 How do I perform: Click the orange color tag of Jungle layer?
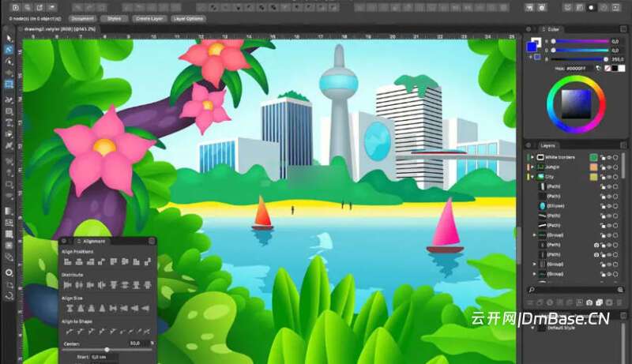(x=593, y=167)
